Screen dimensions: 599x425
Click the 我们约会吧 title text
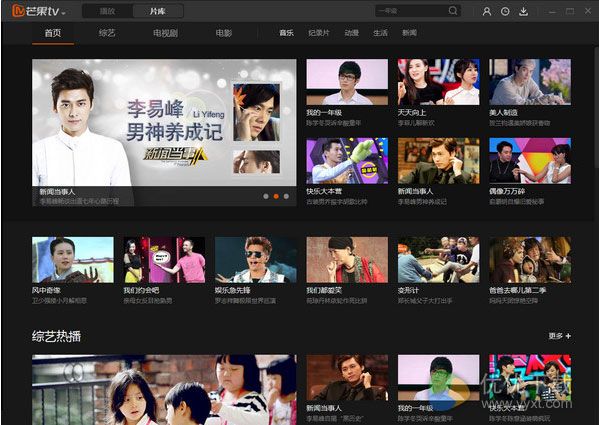(141, 290)
